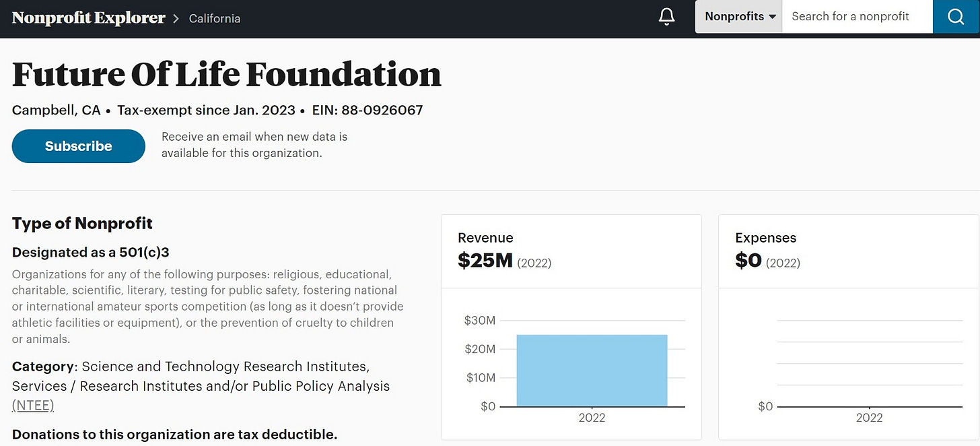Select the EIN: 88-0926067 text
The height and width of the screenshot is (446, 980).
[367, 110]
